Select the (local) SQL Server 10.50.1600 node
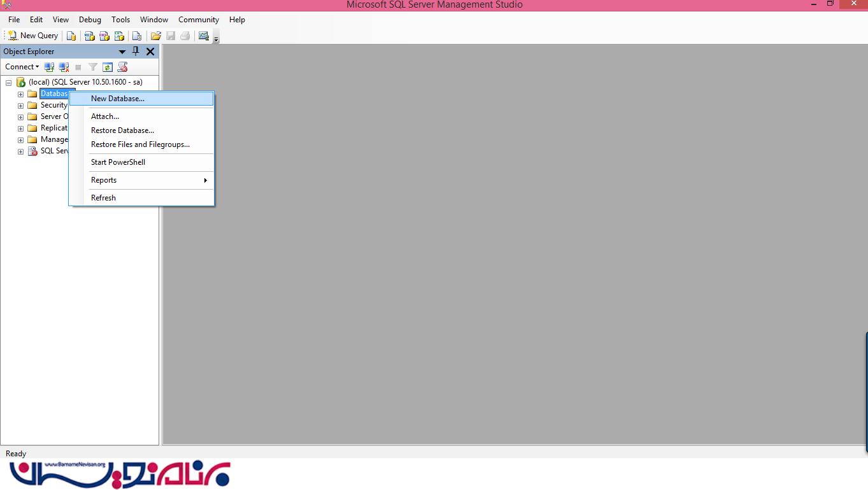 pyautogui.click(x=85, y=82)
